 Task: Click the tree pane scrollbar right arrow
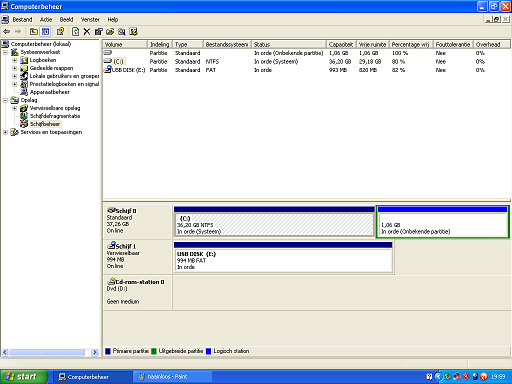pos(95,352)
